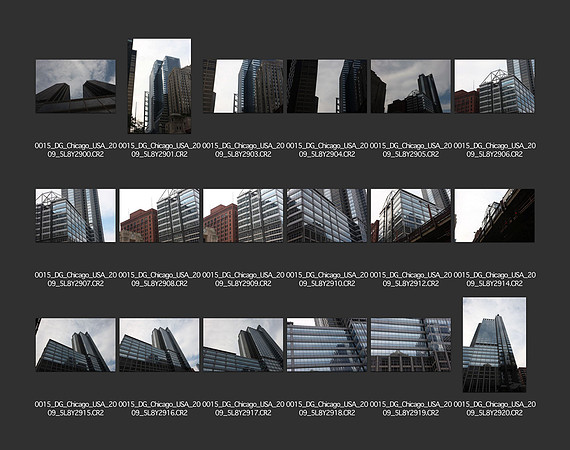Click filename label ending 5L8Y2905.CR2
The width and height of the screenshot is (570, 450).
(x=411, y=150)
